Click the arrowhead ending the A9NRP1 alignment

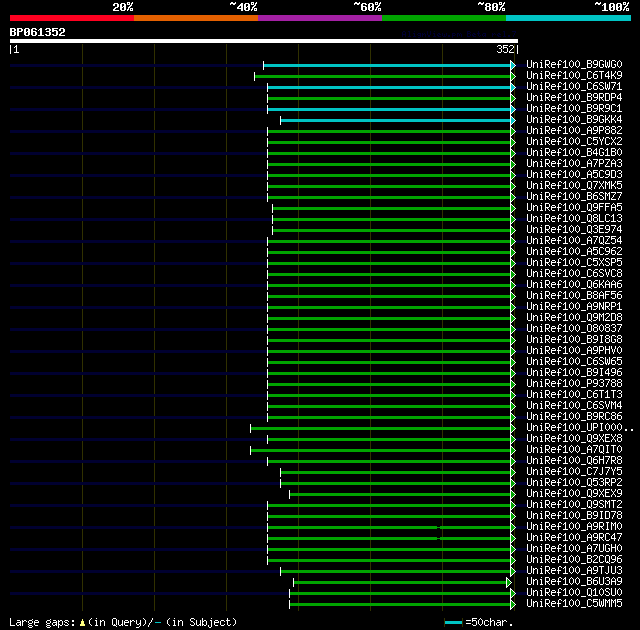point(513,307)
